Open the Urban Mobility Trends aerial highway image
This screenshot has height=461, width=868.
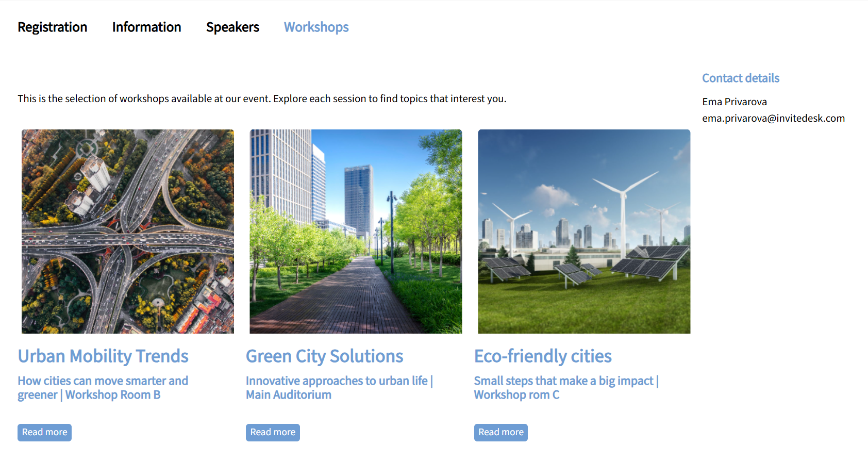(x=128, y=232)
